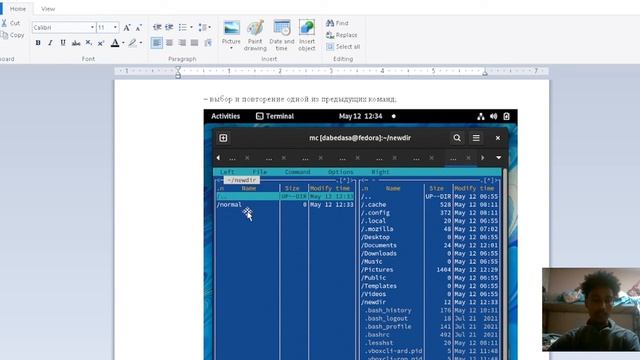This screenshot has height=360, width=640.
Task: Click first-line indent marker on ruler
Action: pos(178,69)
